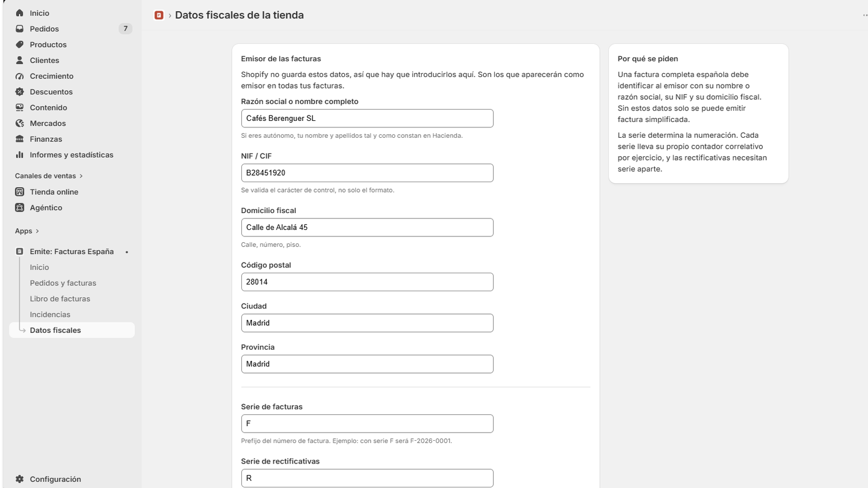
Task: Open the Incidencias page
Action: click(50, 314)
